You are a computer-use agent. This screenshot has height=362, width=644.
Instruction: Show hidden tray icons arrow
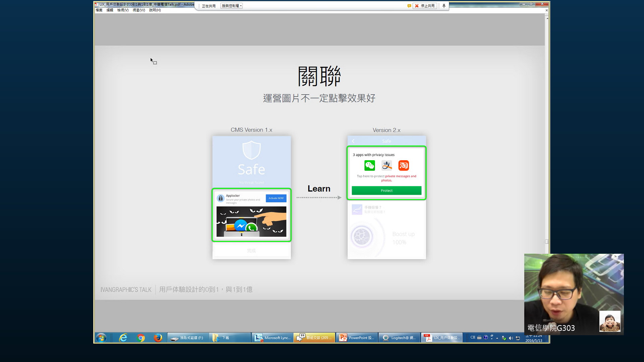[497, 338]
